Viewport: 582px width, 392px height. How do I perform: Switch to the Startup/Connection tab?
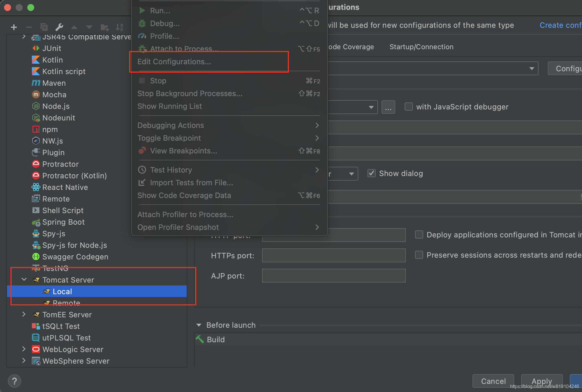pyautogui.click(x=421, y=47)
